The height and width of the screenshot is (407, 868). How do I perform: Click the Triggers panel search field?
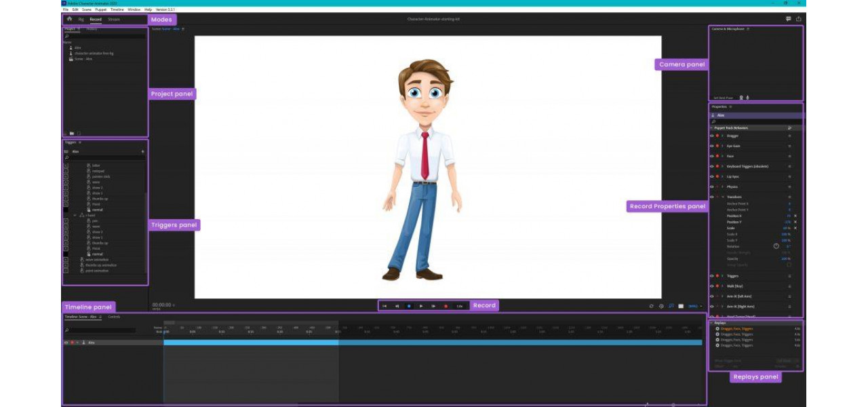tap(104, 158)
